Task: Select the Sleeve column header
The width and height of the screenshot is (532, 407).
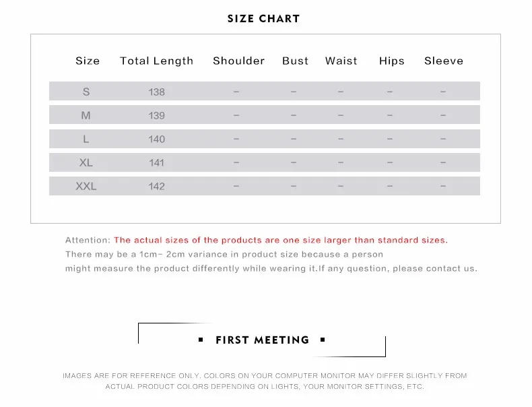Action: point(444,61)
